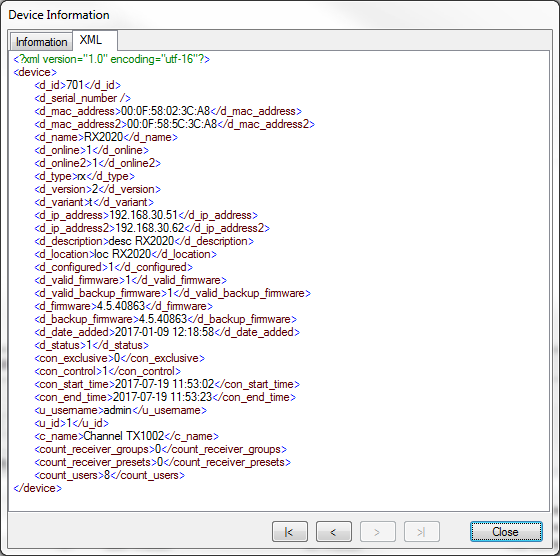Click the c_name 'Channel TX1002' line

point(126,436)
